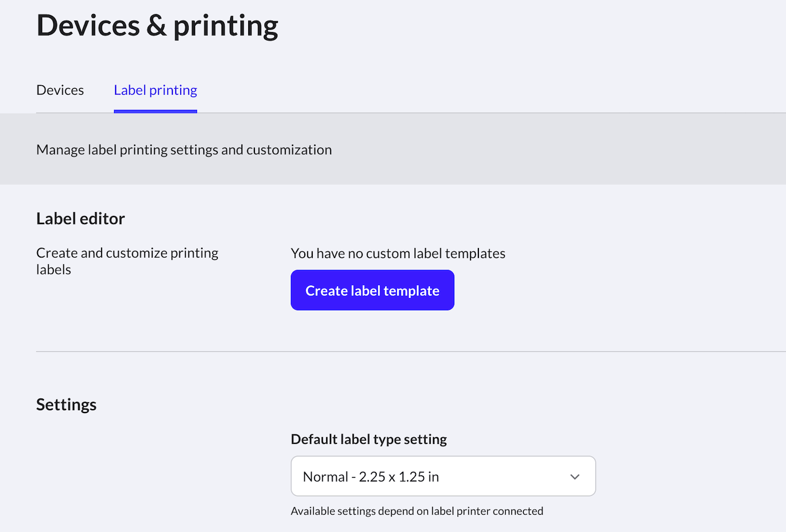This screenshot has width=786, height=532.
Task: Click the Settings section heading
Action: coord(66,405)
